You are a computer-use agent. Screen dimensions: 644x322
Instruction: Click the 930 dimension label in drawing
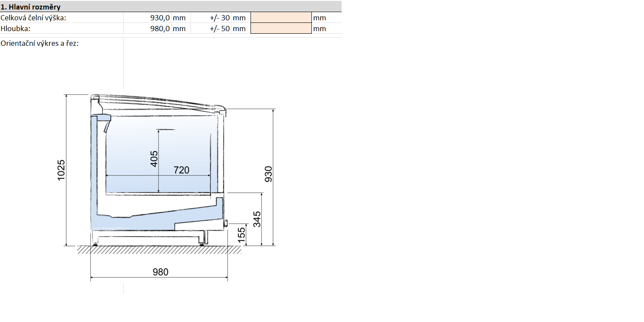tap(269, 174)
